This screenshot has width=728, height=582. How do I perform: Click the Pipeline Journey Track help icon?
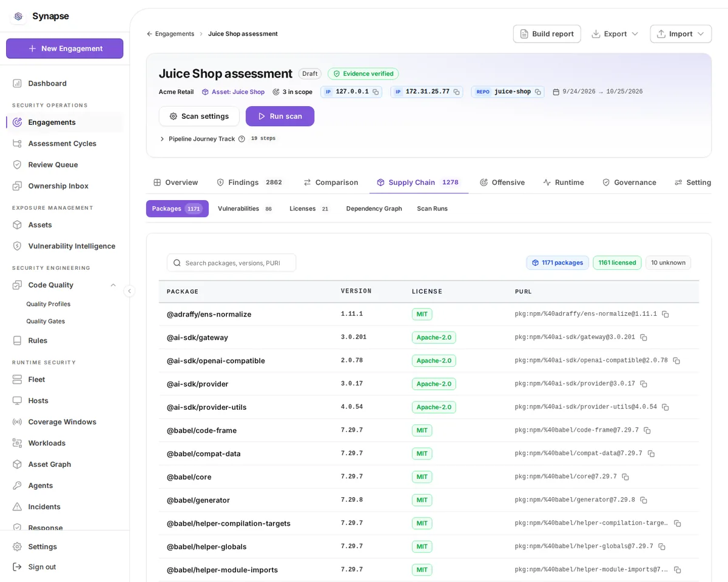[241, 139]
